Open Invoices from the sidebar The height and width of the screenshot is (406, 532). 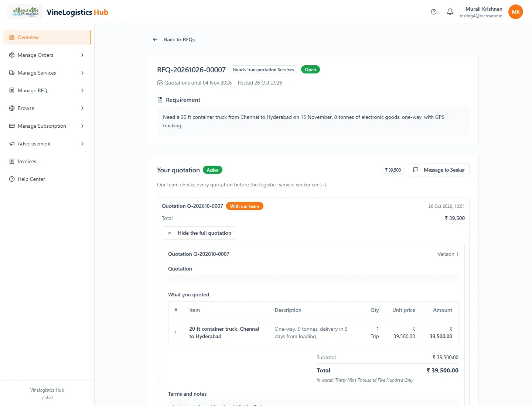pyautogui.click(x=47, y=161)
